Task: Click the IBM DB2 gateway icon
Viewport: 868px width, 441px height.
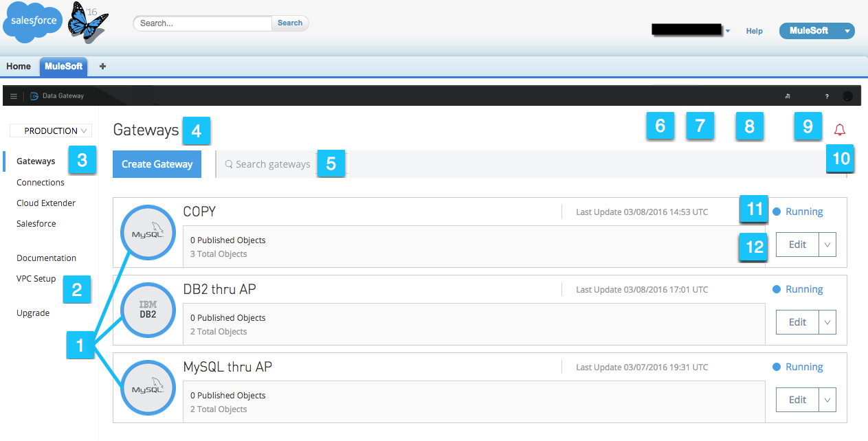Action: [148, 310]
